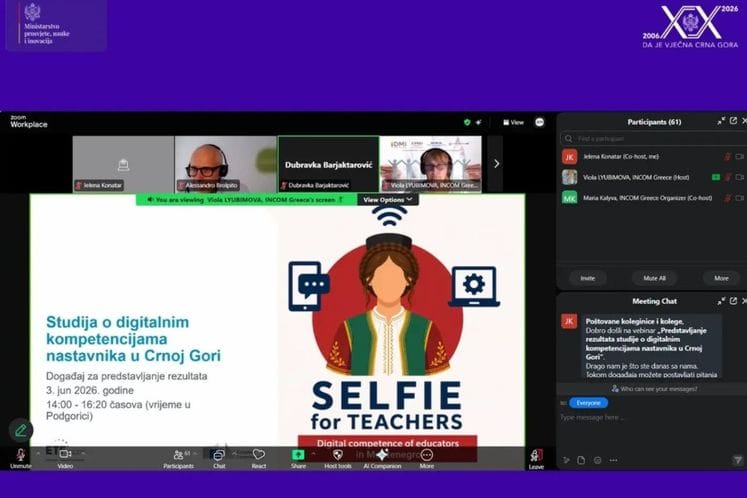Click JK avatar in Meeting Chat message
747x498 pixels.
(x=569, y=321)
